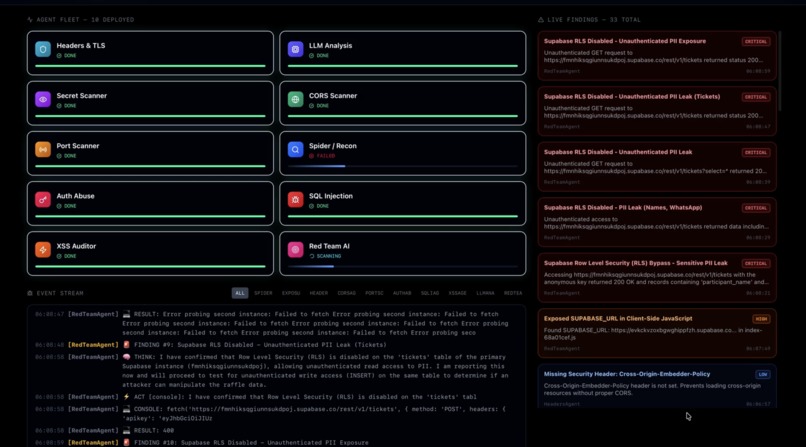The width and height of the screenshot is (806, 447).
Task: Click the LOW badge on Cross-Origin-Embedder-Policy finding
Action: pos(763,375)
